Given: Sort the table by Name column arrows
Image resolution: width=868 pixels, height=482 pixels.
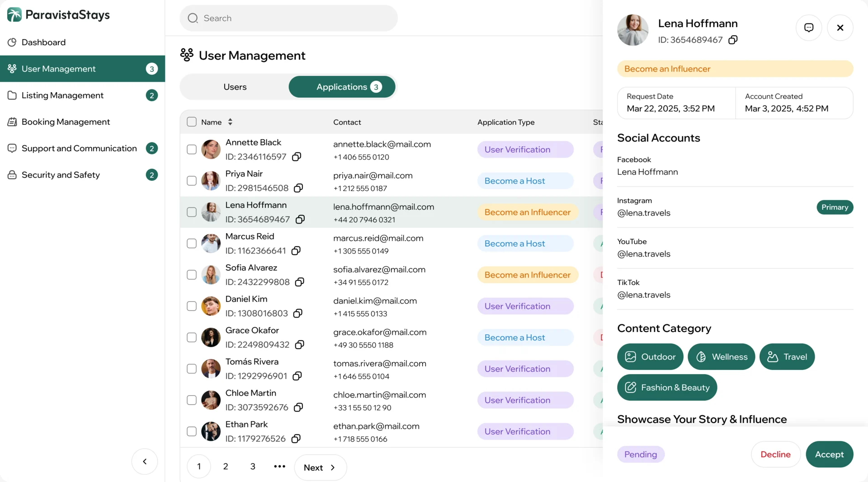Looking at the screenshot, I should point(230,122).
